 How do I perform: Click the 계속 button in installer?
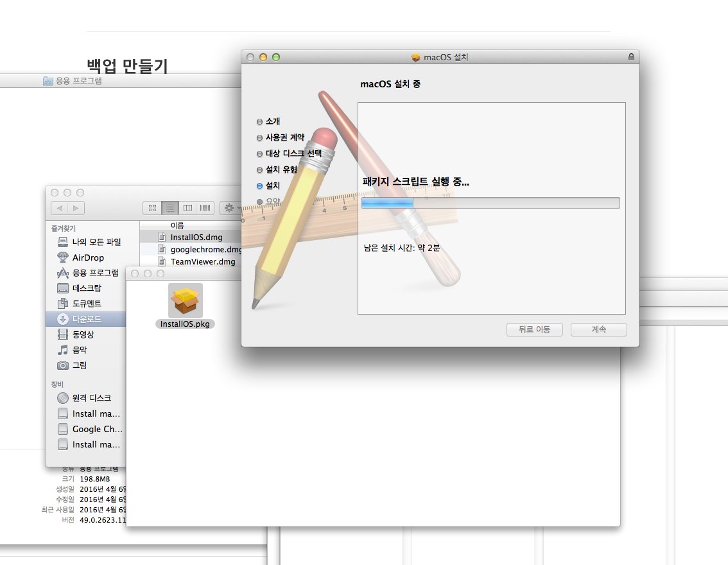(x=598, y=329)
